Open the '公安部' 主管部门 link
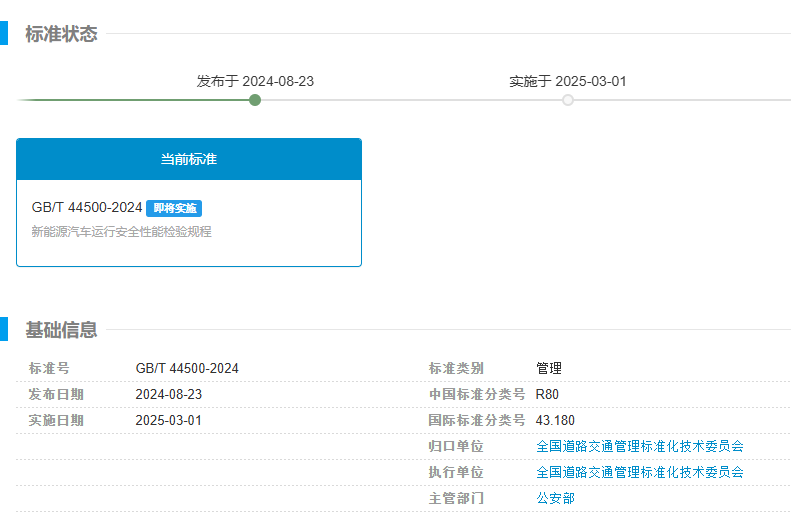 555,498
